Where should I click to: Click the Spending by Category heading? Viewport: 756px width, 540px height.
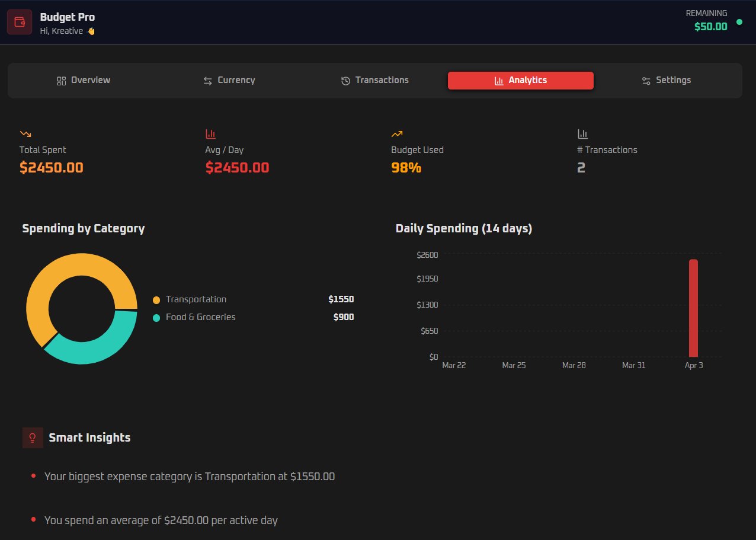tap(84, 228)
